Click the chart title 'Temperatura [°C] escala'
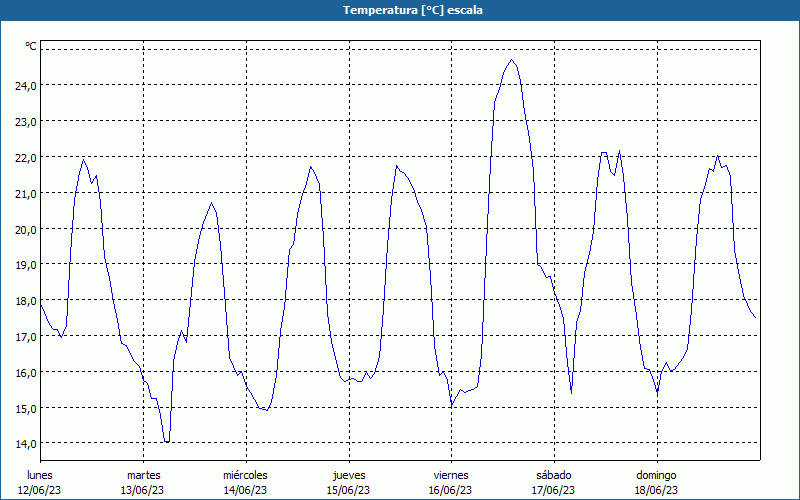The height and width of the screenshot is (500, 800). [x=413, y=10]
